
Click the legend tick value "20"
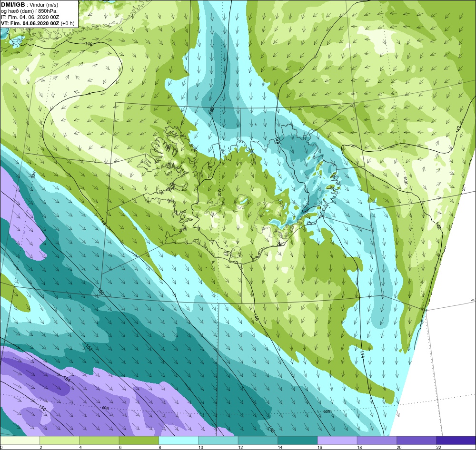[399, 447]
